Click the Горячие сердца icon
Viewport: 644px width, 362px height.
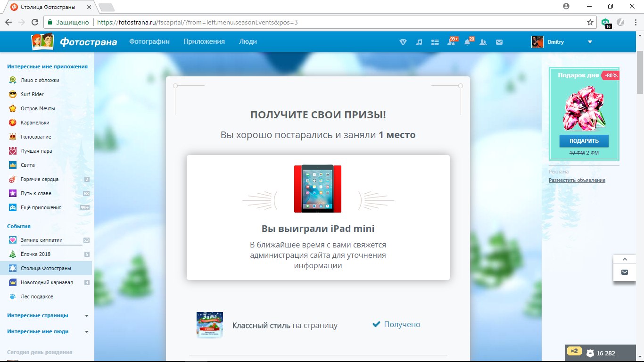13,179
